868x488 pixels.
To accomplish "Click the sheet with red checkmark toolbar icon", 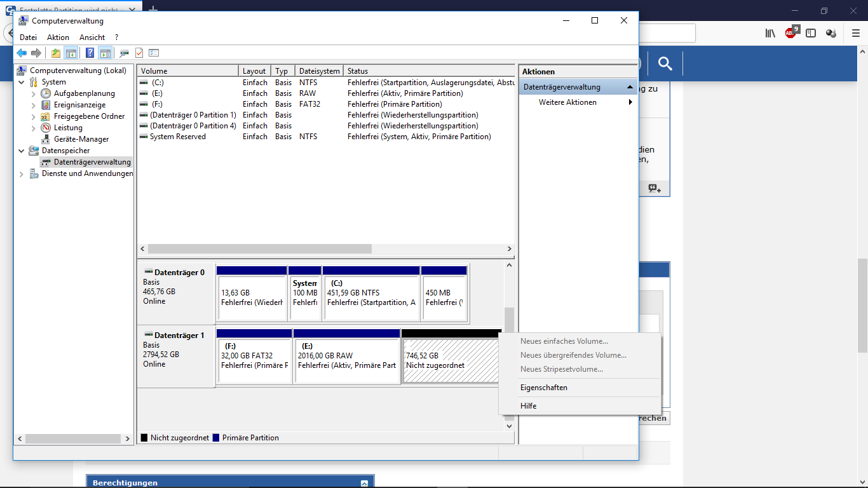I will click(139, 53).
